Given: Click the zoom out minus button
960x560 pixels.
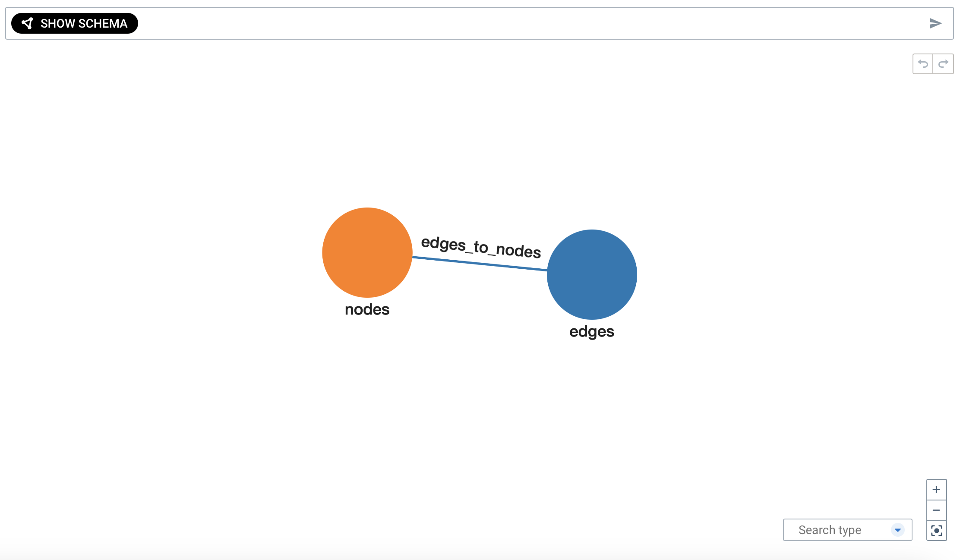Looking at the screenshot, I should (x=937, y=510).
